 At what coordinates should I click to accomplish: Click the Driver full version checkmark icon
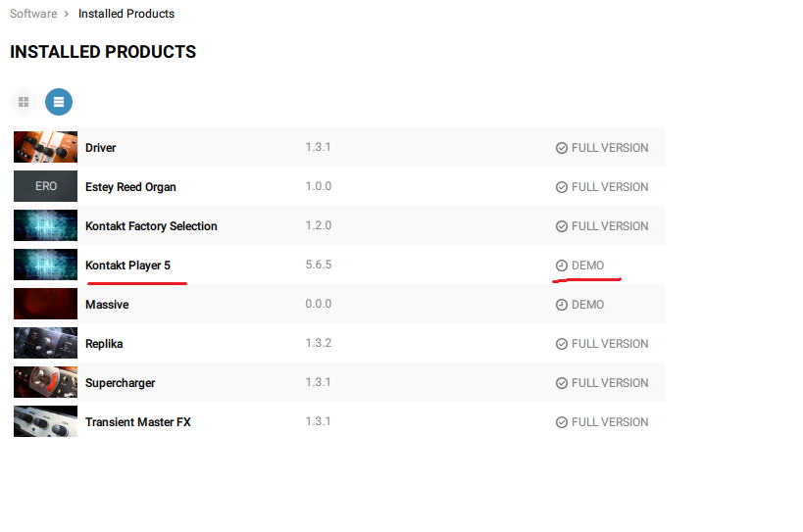(562, 148)
